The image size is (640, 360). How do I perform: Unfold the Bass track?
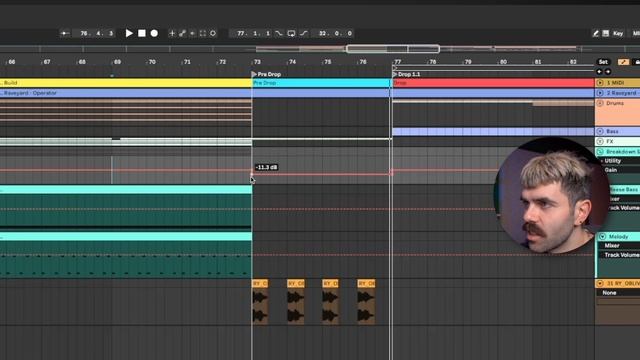pos(600,131)
